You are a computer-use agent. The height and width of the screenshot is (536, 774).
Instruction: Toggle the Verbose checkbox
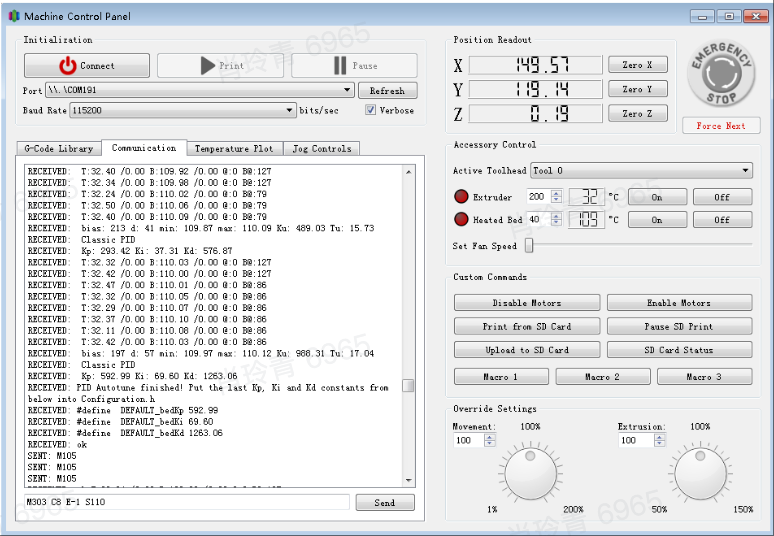(x=371, y=111)
